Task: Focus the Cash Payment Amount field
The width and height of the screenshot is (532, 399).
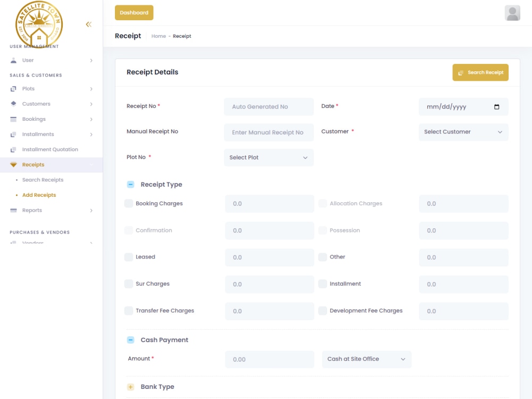Action: click(x=269, y=359)
